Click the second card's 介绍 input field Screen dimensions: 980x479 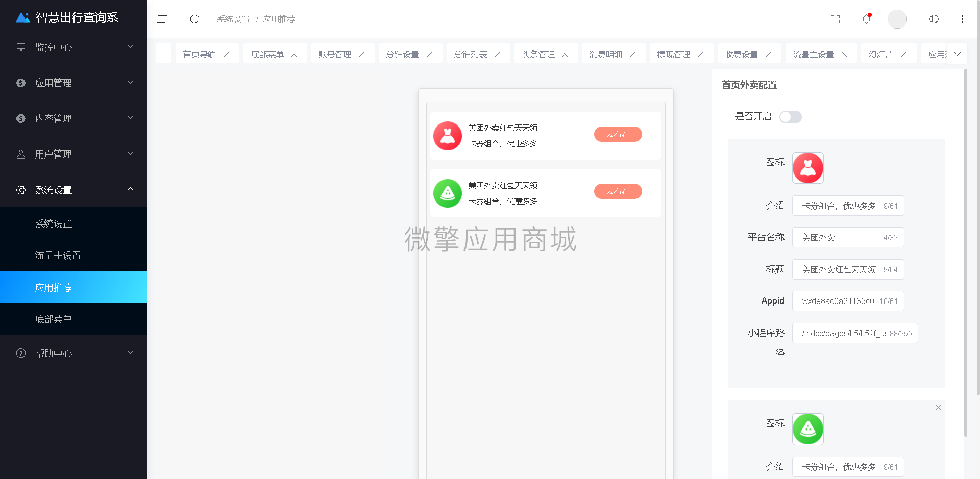pyautogui.click(x=848, y=467)
